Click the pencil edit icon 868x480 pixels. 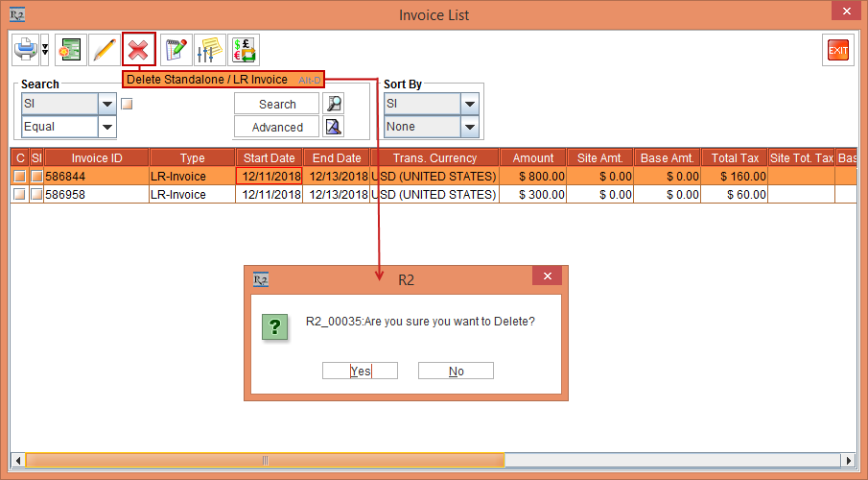pos(105,49)
